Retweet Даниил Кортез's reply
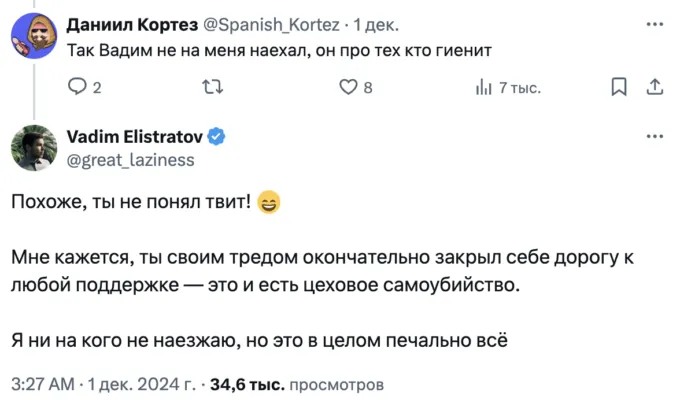680x400 pixels. (213, 88)
